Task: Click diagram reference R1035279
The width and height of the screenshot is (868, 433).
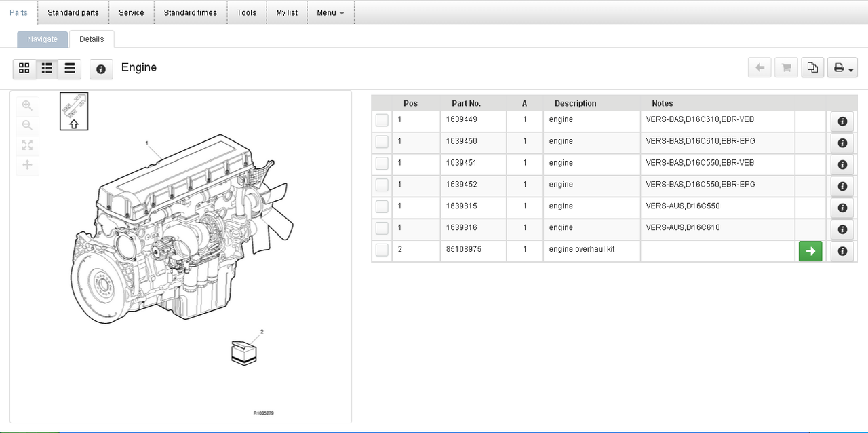Action: pyautogui.click(x=264, y=413)
